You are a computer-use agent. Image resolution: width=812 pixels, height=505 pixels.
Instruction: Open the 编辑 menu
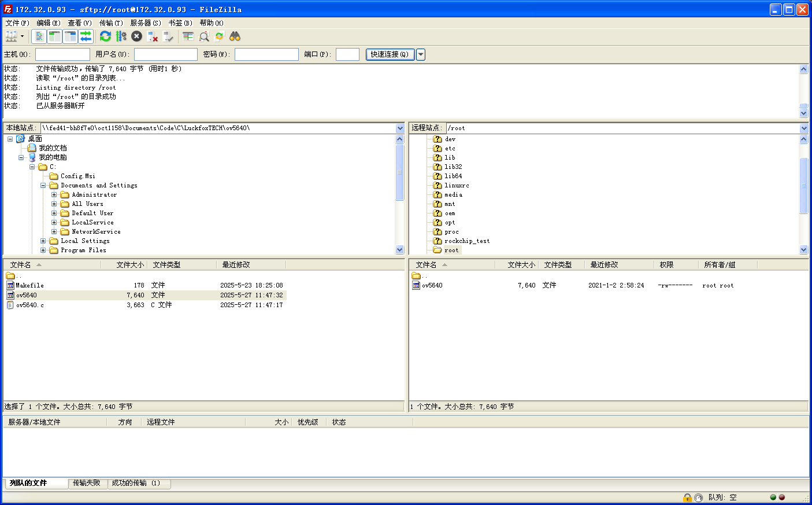49,23
